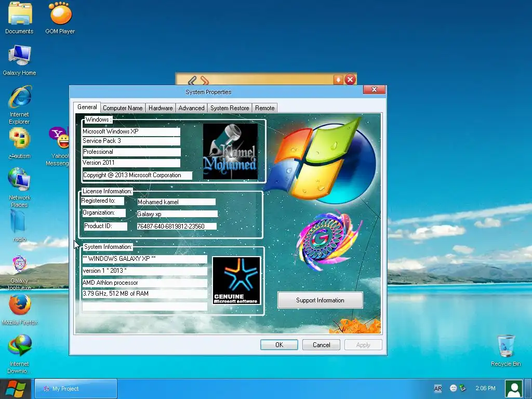The width and height of the screenshot is (532, 399).
Task: Select the System Restore tab
Action: (x=230, y=108)
